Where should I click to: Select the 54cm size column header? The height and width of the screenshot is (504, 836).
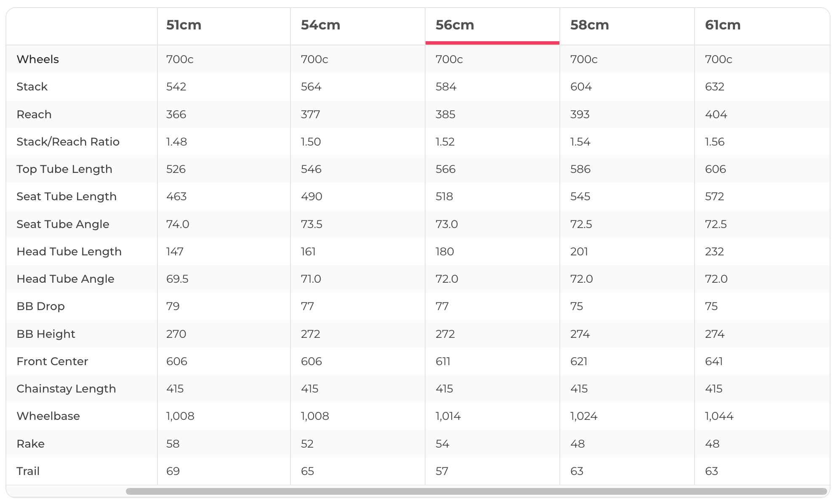(320, 25)
